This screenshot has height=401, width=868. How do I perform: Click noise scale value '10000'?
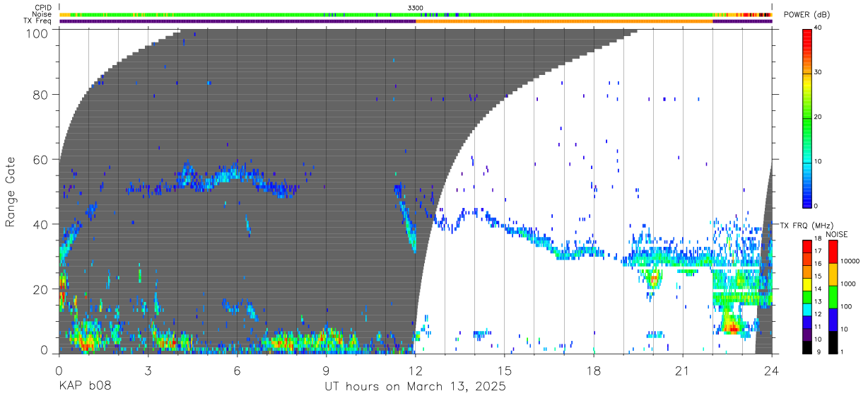coord(851,260)
